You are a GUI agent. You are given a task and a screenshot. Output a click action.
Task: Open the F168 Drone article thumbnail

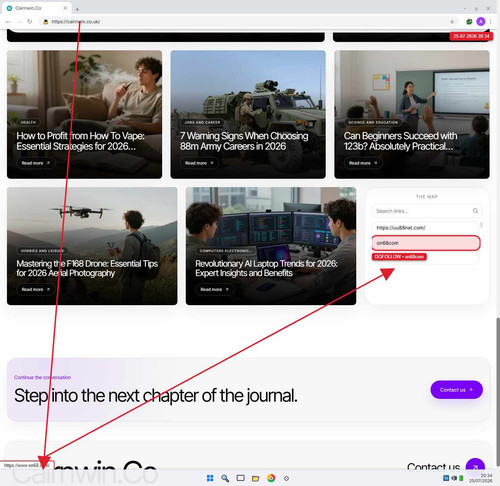[x=92, y=246]
